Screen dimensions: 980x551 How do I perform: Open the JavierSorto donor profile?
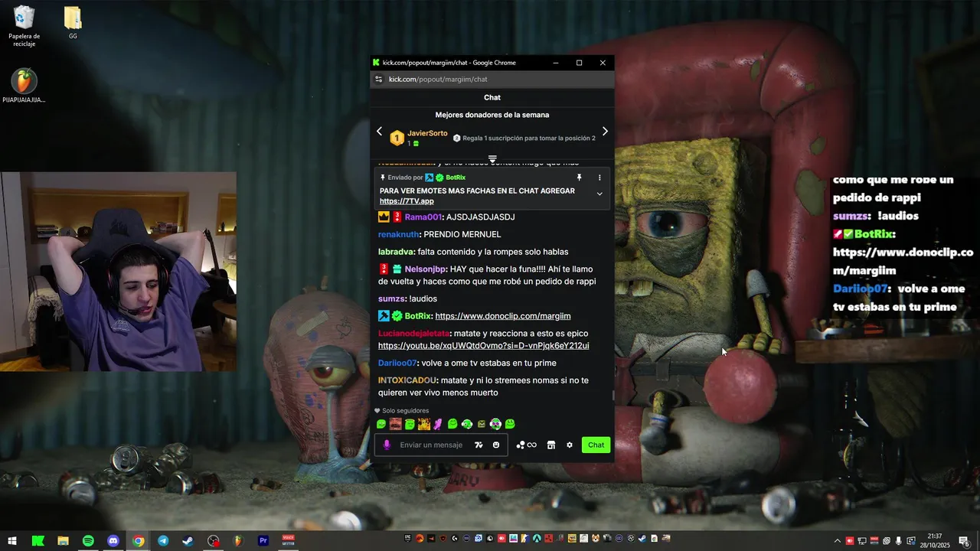[x=427, y=133]
